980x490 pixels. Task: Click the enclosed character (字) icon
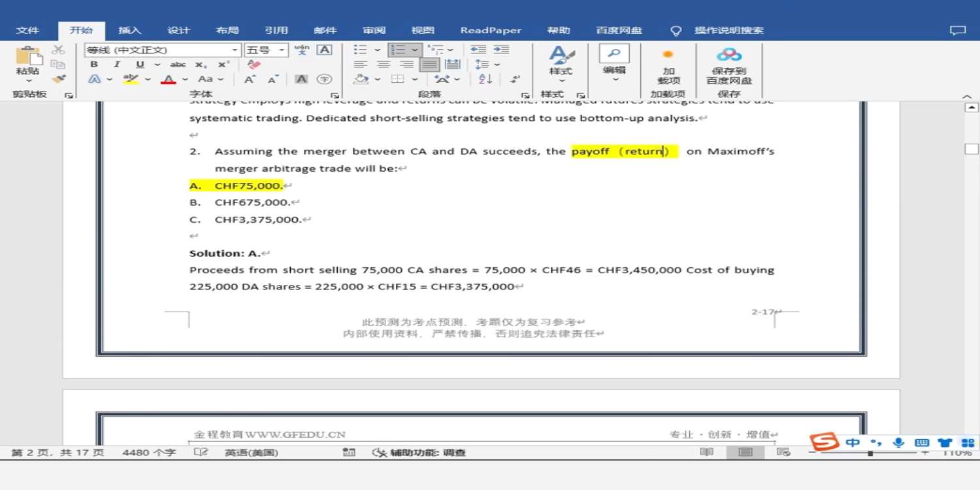coord(325,79)
